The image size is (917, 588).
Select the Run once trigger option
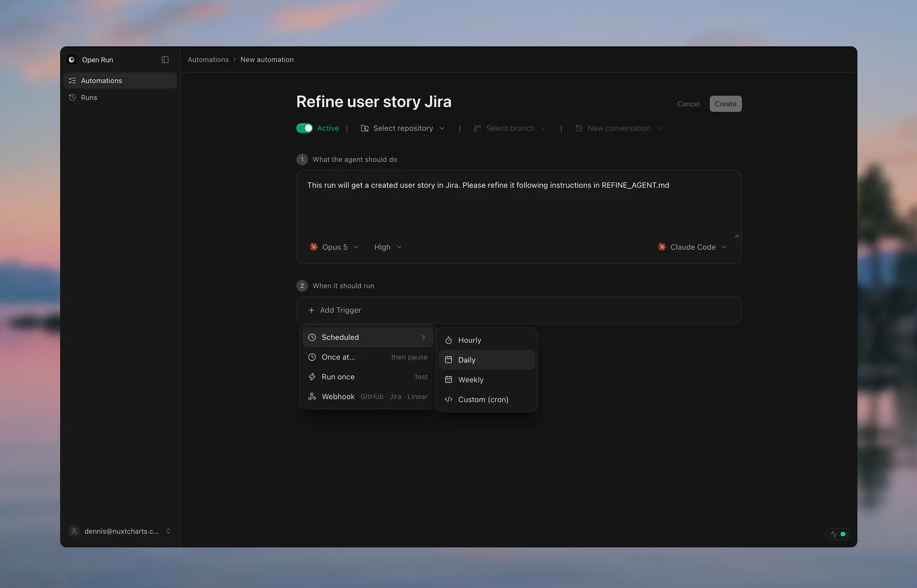(x=368, y=377)
